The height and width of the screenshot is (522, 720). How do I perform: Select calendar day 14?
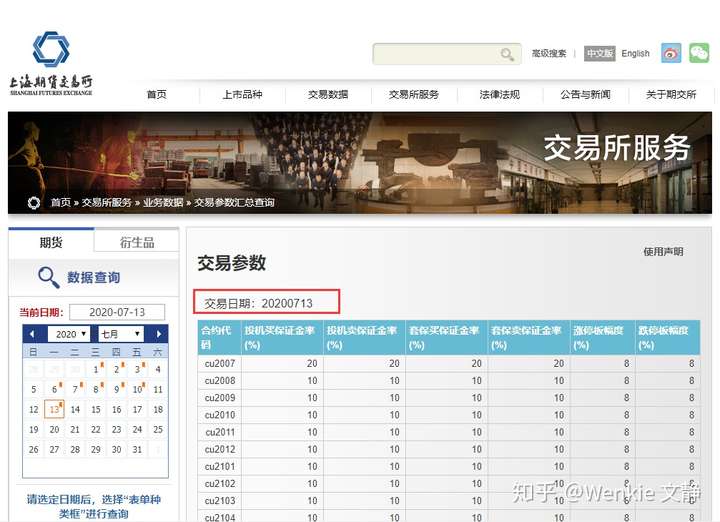point(75,409)
